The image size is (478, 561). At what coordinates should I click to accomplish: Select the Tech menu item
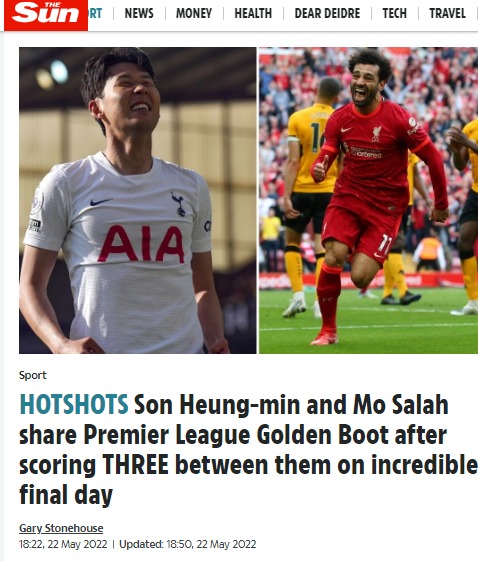(x=394, y=14)
